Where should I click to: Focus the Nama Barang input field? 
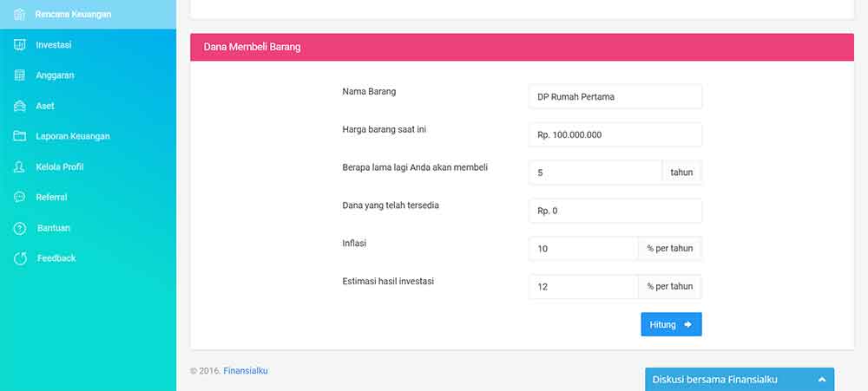pos(615,96)
